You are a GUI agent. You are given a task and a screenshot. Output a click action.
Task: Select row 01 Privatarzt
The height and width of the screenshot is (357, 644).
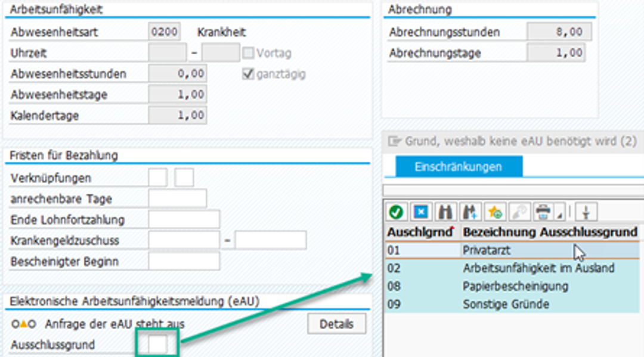tap(512, 250)
